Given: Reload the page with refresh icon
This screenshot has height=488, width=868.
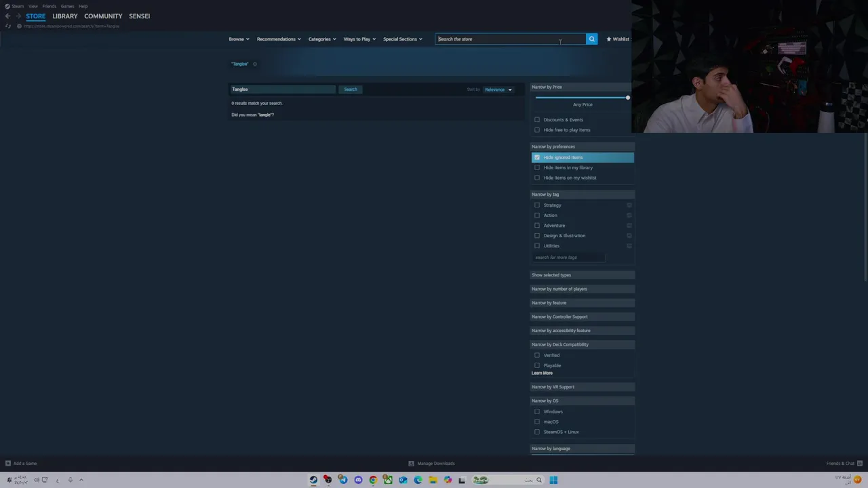Looking at the screenshot, I should pyautogui.click(x=8, y=26).
